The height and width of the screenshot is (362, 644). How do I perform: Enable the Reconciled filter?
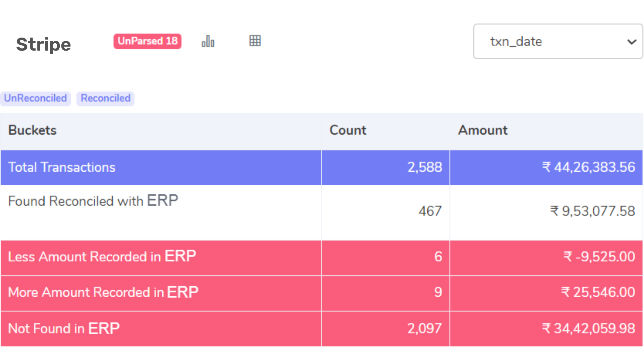click(x=105, y=98)
